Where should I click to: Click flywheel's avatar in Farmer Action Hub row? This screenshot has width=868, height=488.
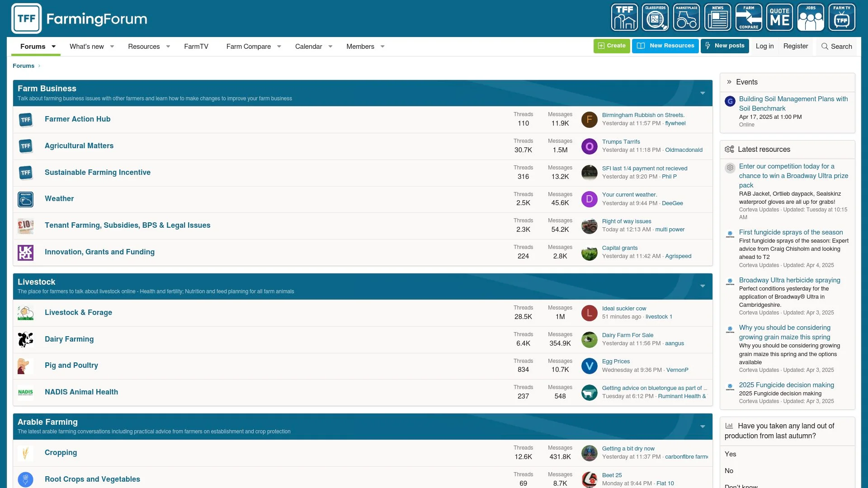click(x=590, y=120)
